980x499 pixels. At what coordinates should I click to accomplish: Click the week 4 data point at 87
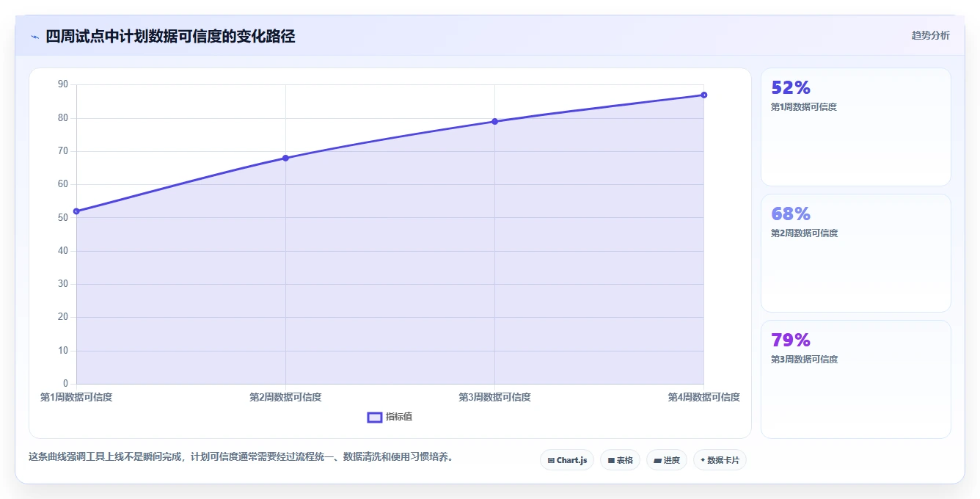[703, 95]
